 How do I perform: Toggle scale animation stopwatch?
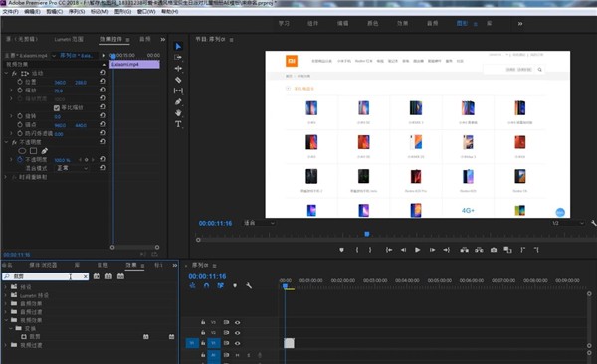[20, 91]
